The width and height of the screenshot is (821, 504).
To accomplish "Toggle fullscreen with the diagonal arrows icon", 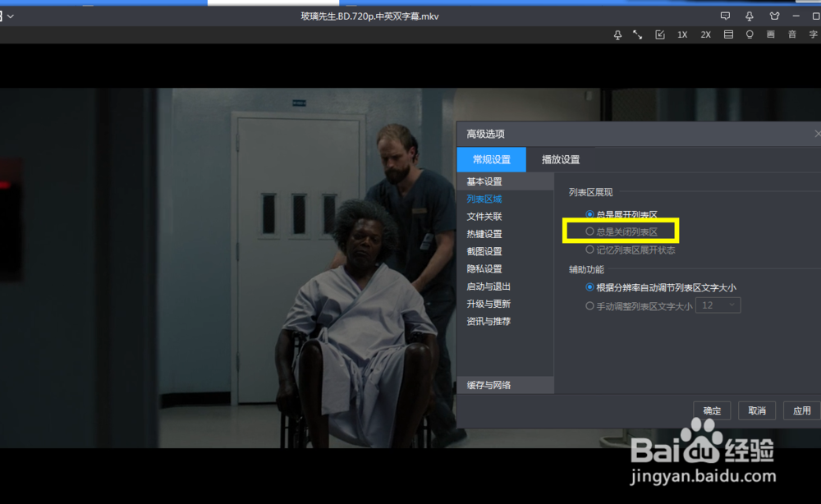I will click(638, 34).
